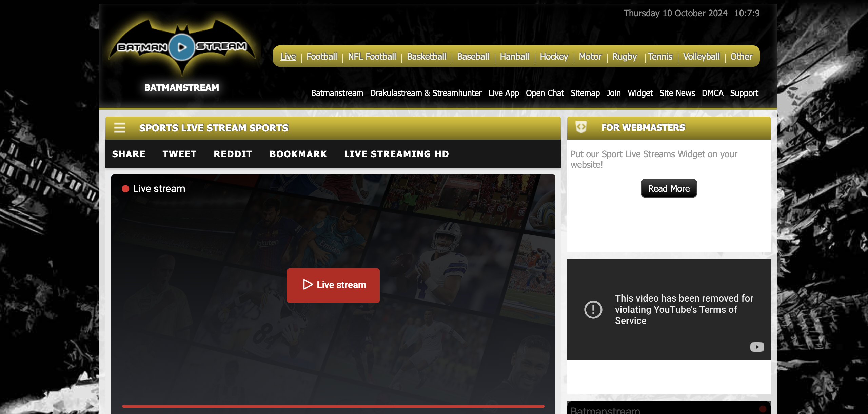Select the Hanball category
This screenshot has width=868, height=414.
click(x=514, y=57)
